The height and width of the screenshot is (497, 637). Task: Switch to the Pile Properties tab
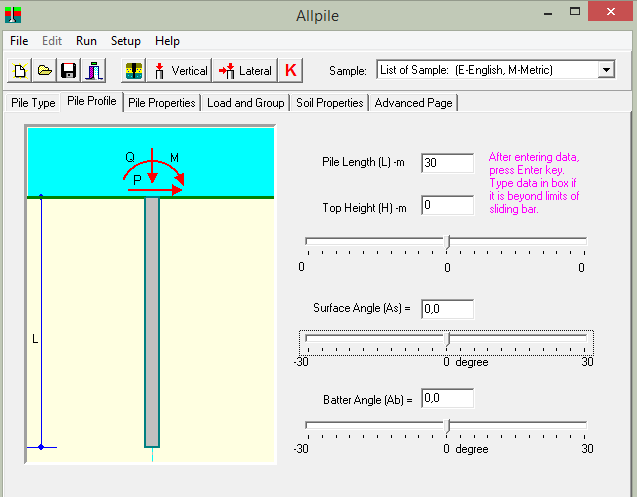[x=162, y=103]
